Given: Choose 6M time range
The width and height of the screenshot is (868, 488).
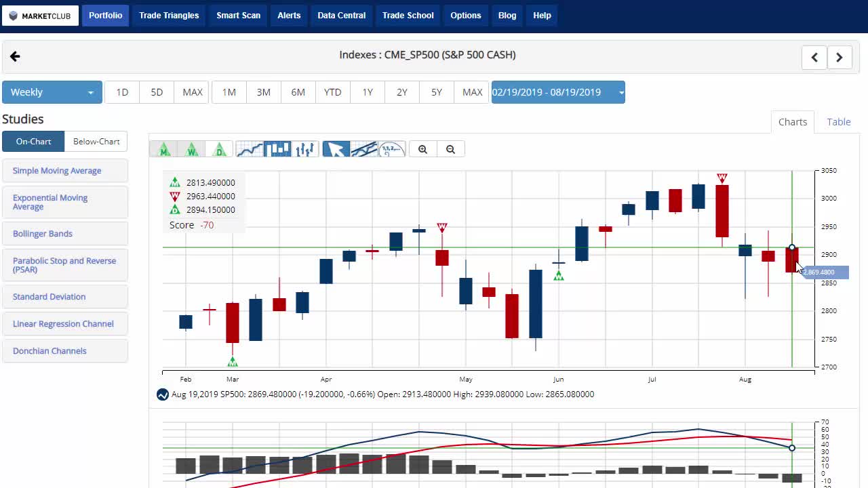Looking at the screenshot, I should [x=298, y=92].
